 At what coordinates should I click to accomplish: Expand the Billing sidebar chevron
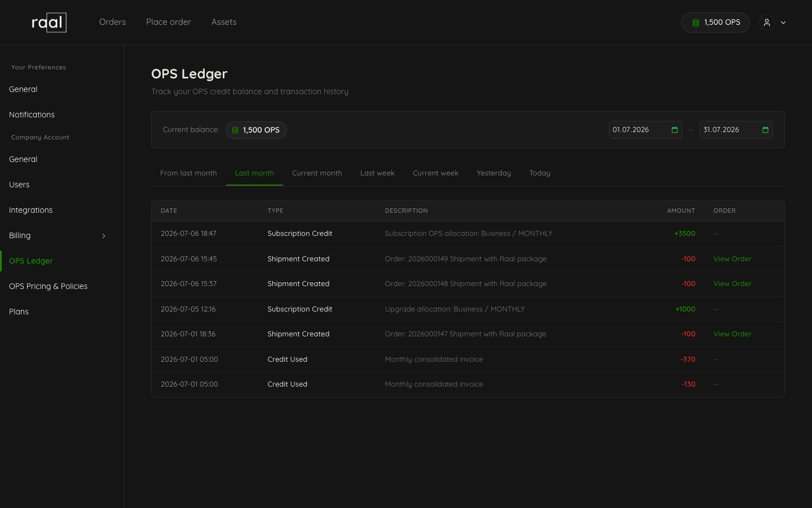click(104, 236)
